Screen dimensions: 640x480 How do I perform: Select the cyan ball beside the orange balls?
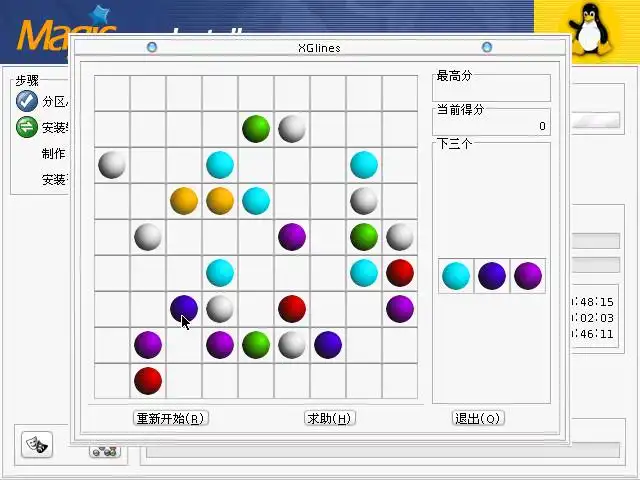coord(256,201)
